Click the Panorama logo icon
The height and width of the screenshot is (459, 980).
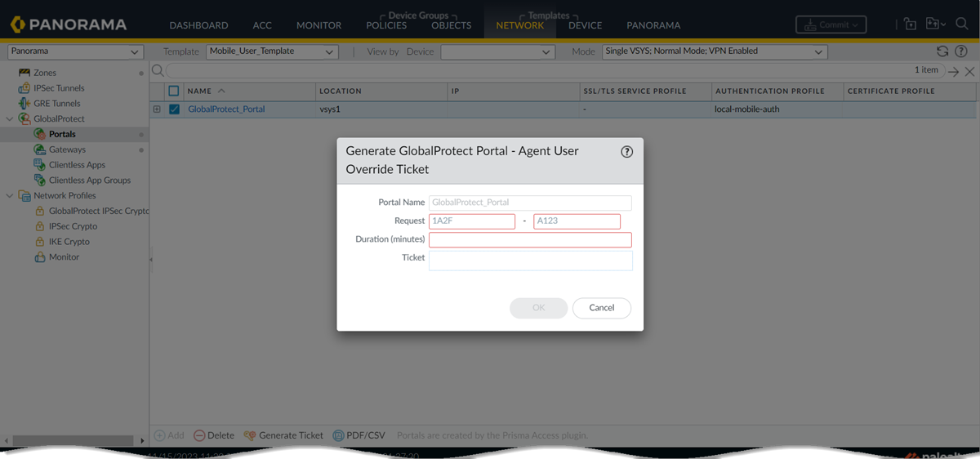[19, 25]
